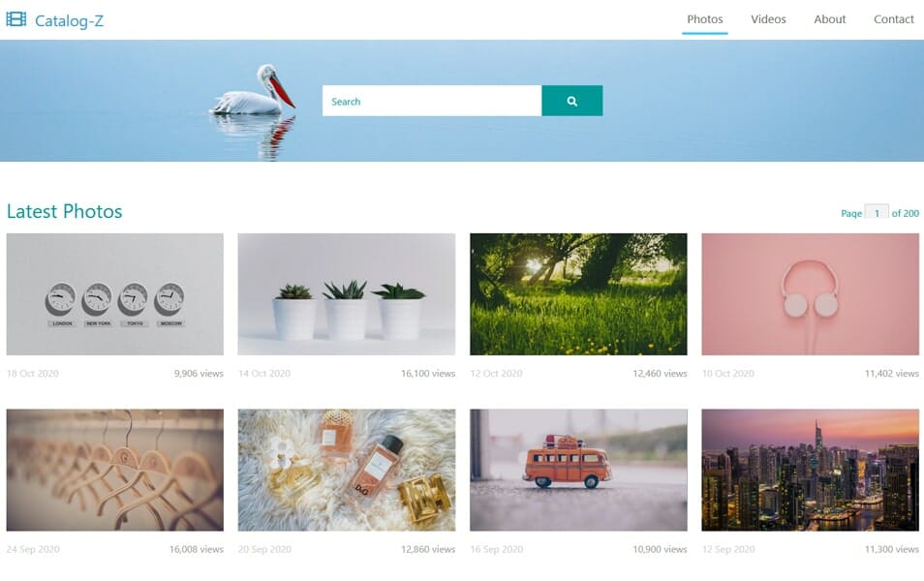924x581 pixels.
Task: Click the Catalog-Z brand name link
Action: click(x=69, y=20)
